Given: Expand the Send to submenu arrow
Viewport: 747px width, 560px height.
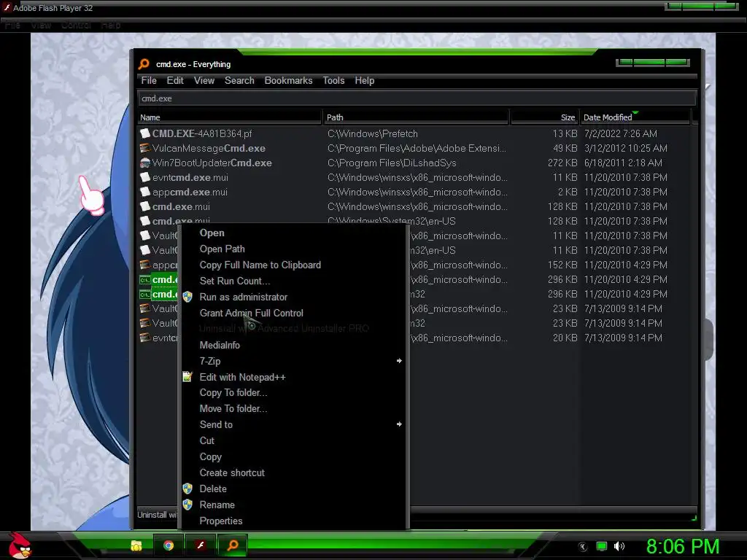Looking at the screenshot, I should pos(399,424).
